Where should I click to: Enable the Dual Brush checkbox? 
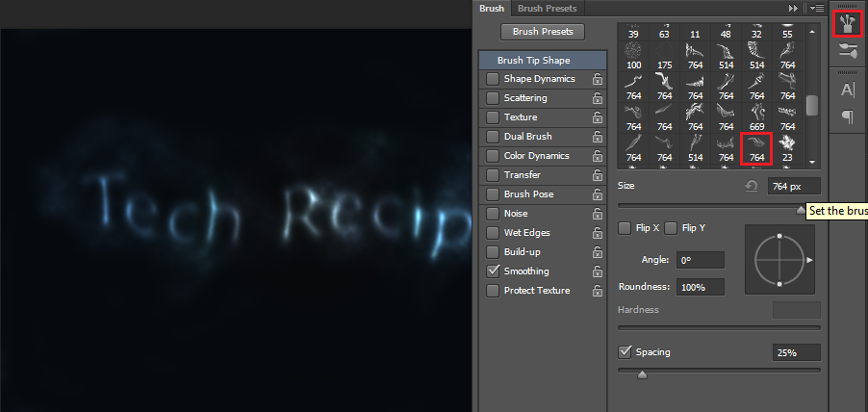(x=493, y=137)
